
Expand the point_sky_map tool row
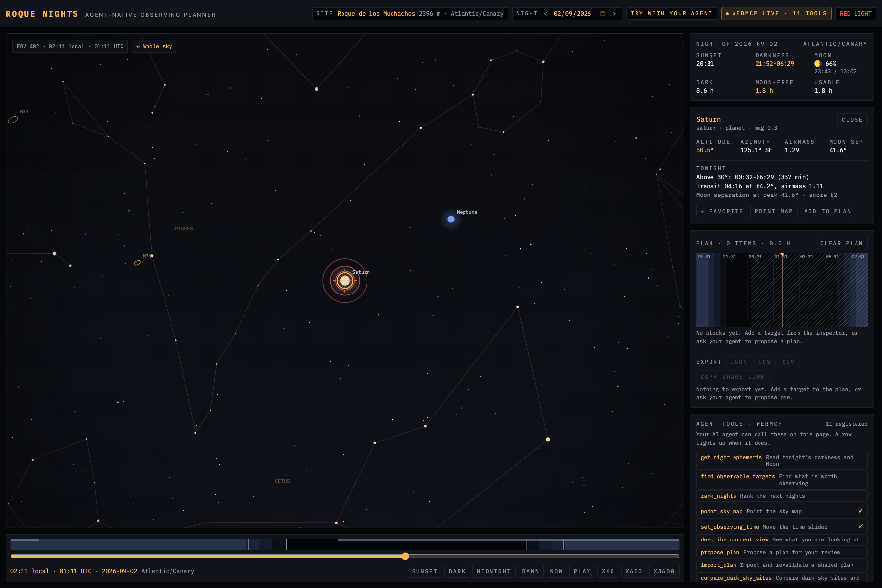tap(782, 511)
